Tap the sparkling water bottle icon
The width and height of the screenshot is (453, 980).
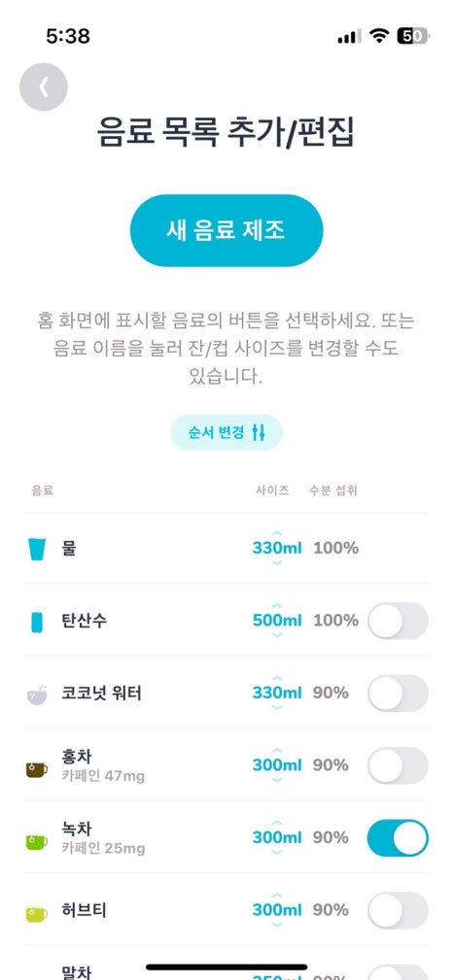click(x=37, y=621)
